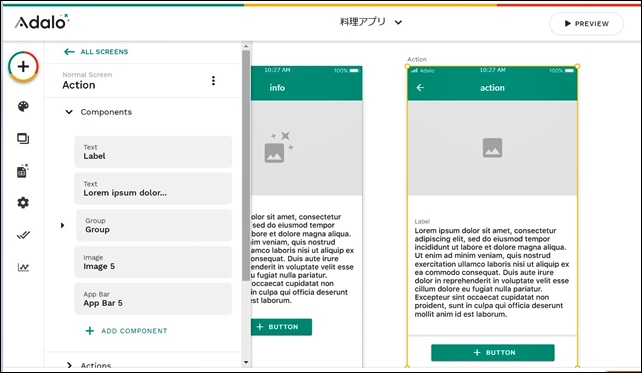Open the add component plus button
Screen dimensions: 642x373
(x=23, y=66)
